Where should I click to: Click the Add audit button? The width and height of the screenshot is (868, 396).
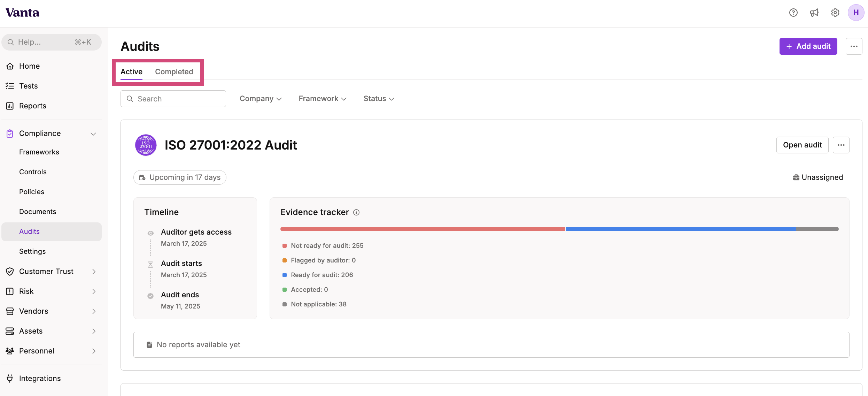click(x=808, y=46)
